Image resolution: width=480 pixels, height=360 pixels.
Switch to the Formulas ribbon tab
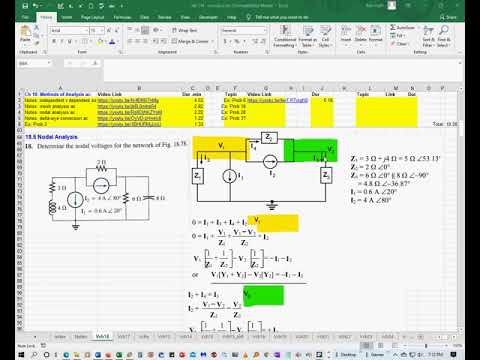[x=122, y=17]
